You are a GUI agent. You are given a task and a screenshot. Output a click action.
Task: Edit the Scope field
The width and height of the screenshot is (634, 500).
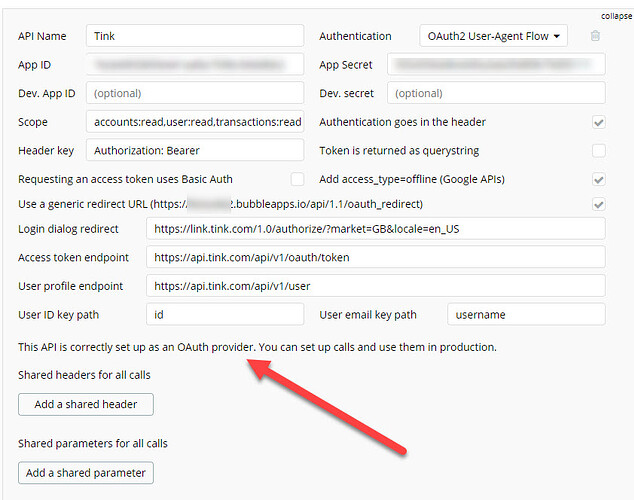tap(195, 122)
